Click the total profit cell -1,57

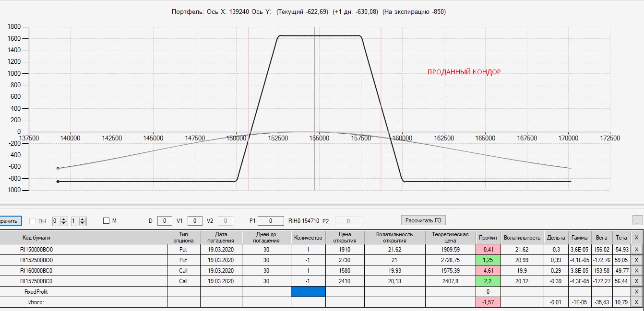[x=488, y=302]
